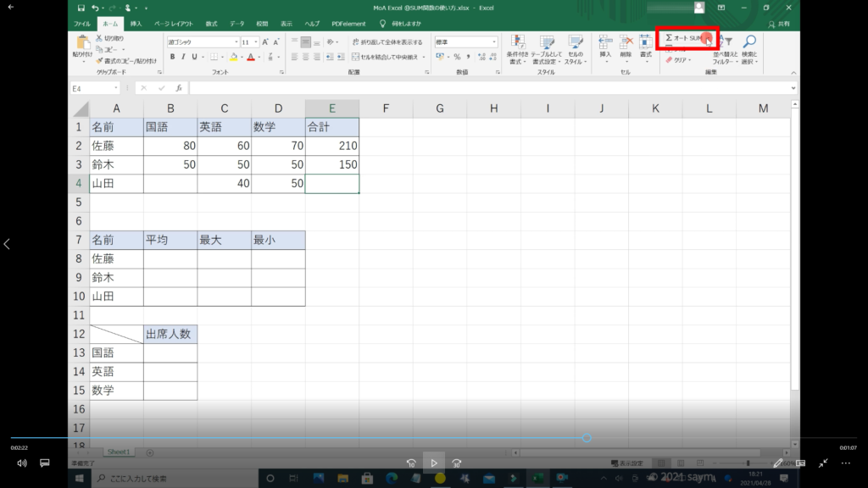Click the insert function fx icon

click(x=179, y=88)
